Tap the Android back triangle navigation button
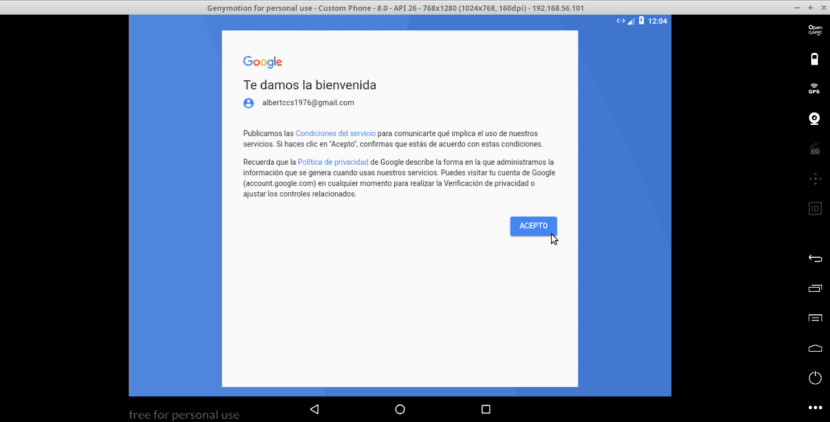The image size is (830, 422). pos(314,409)
